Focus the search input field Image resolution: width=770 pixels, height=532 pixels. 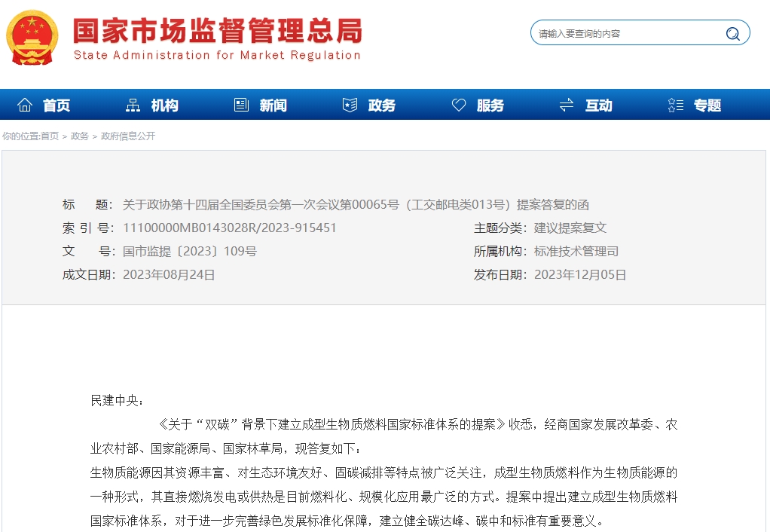(625, 33)
